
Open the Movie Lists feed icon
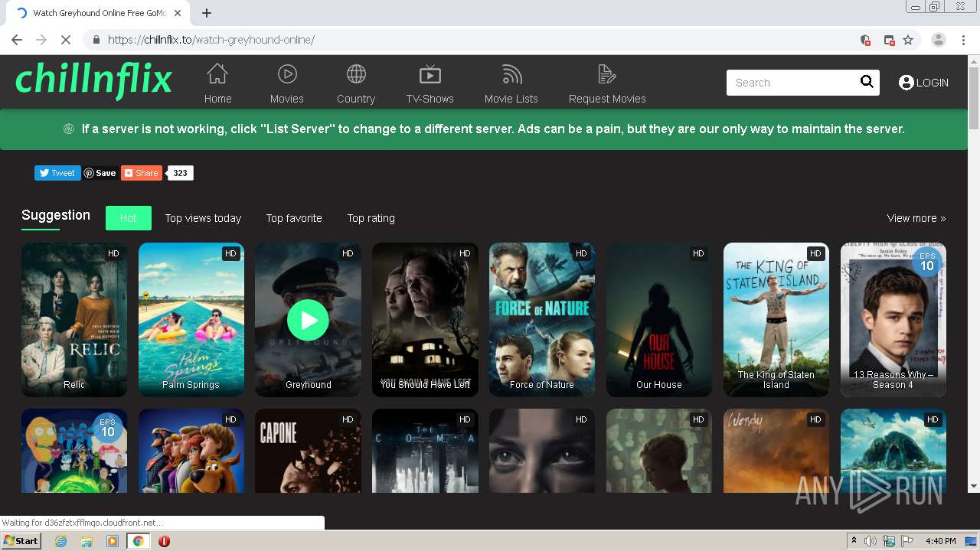[x=511, y=74]
